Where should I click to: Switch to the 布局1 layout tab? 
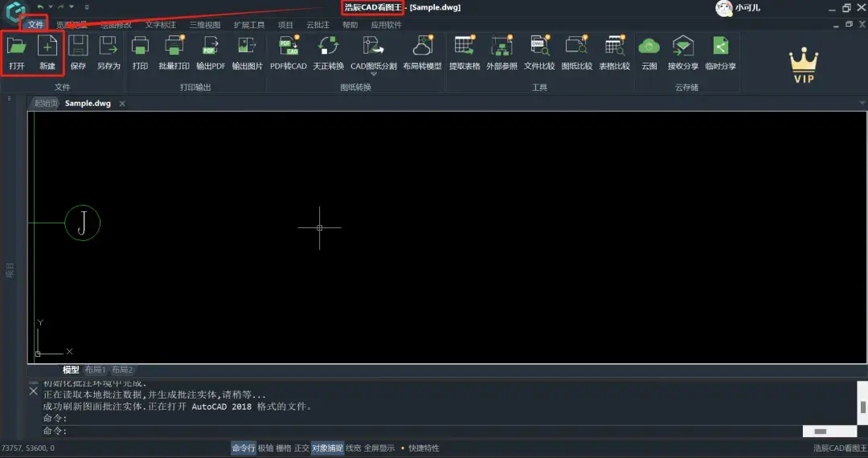click(x=95, y=370)
